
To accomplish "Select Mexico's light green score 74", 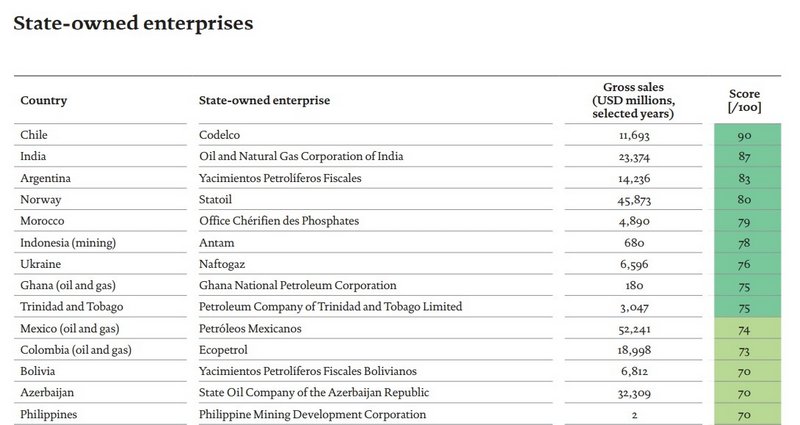I will (744, 329).
